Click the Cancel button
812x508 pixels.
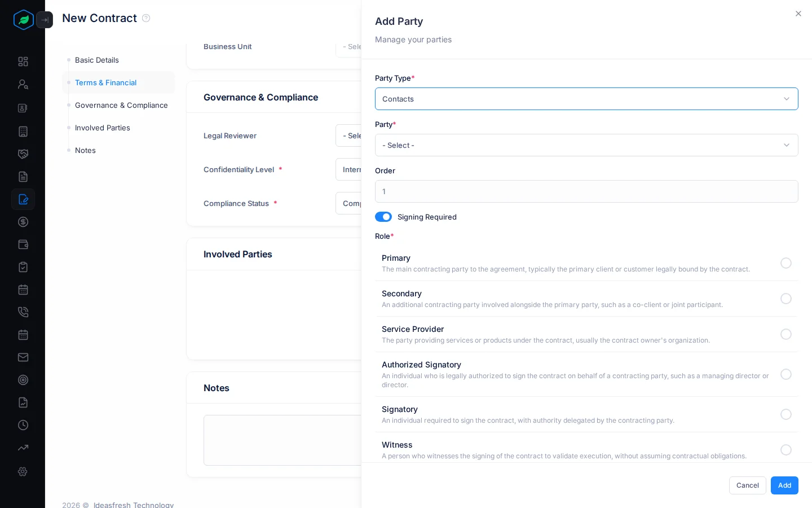coord(748,485)
